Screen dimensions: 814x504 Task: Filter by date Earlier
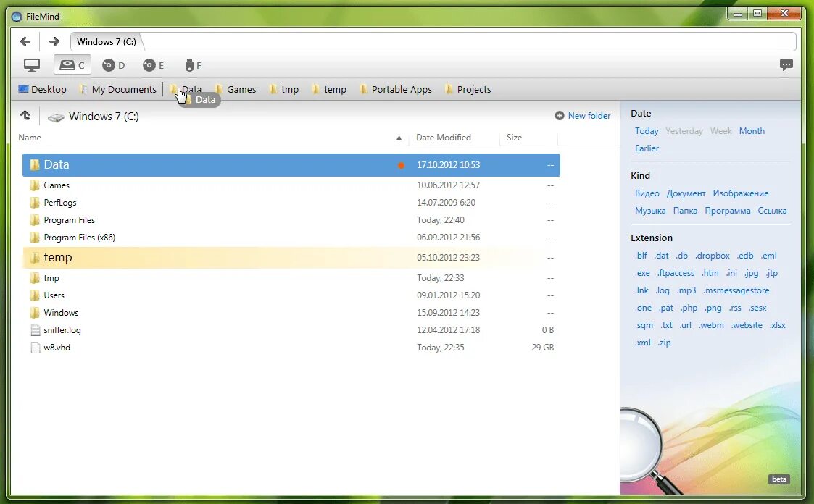coord(647,148)
